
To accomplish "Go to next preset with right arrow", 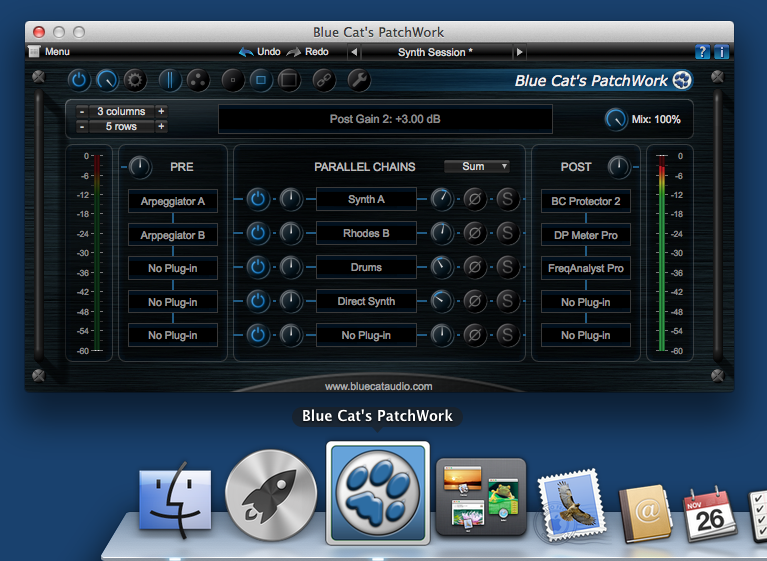I will [519, 52].
